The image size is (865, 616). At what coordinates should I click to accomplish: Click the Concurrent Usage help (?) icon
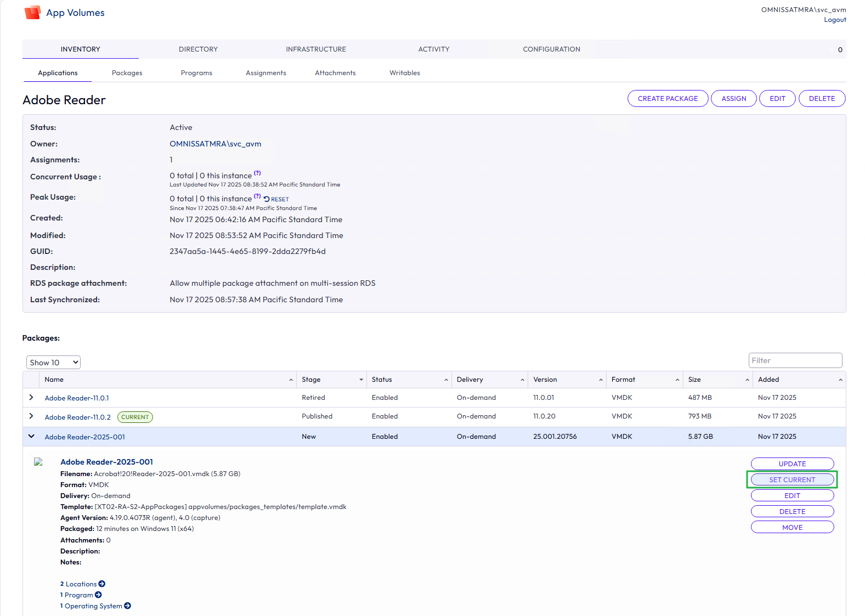point(257,173)
